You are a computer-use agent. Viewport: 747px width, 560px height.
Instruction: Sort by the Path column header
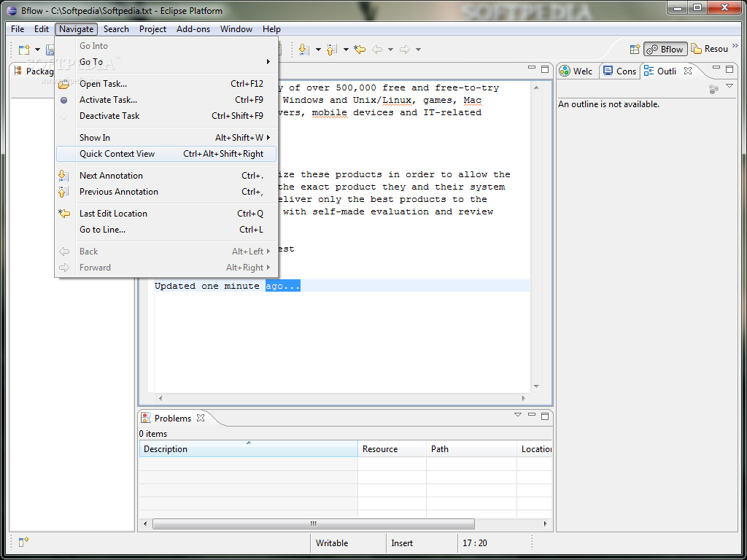tap(472, 448)
